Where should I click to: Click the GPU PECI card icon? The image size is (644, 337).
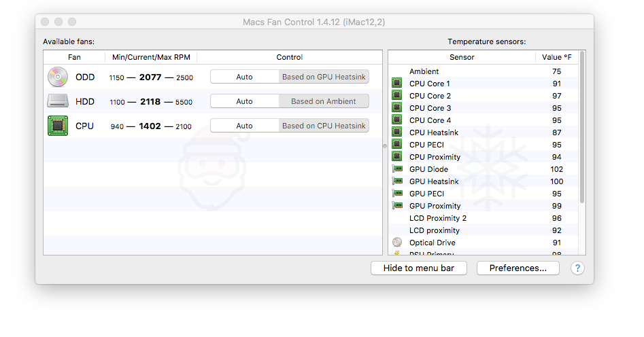[x=397, y=194]
